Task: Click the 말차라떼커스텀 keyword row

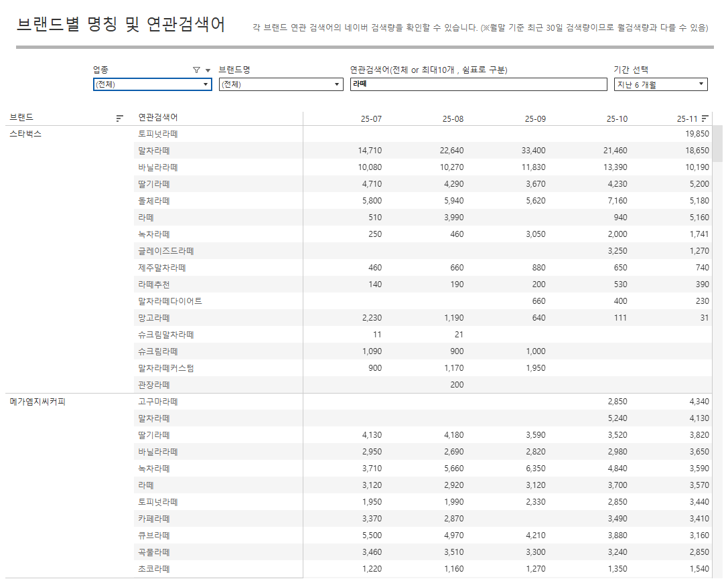Action: click(x=166, y=368)
